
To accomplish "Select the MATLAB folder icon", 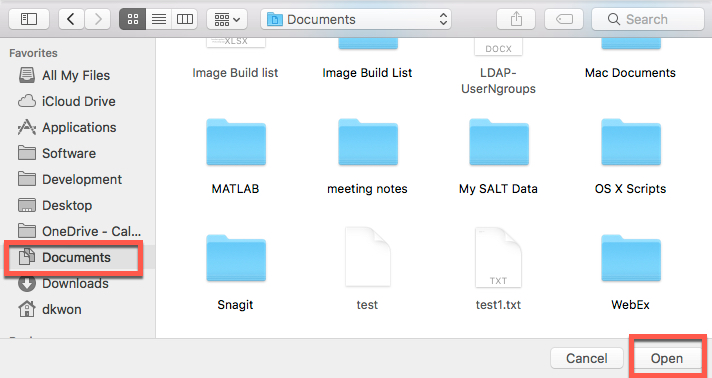I will [236, 142].
